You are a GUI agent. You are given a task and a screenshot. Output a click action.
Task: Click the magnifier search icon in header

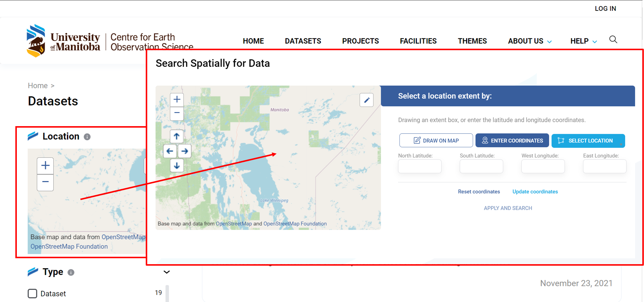(613, 40)
